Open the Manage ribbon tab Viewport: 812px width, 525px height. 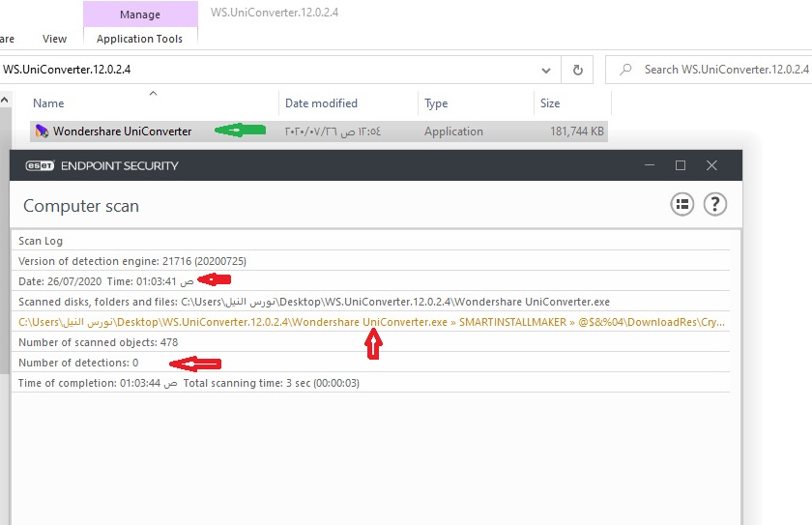pyautogui.click(x=140, y=15)
